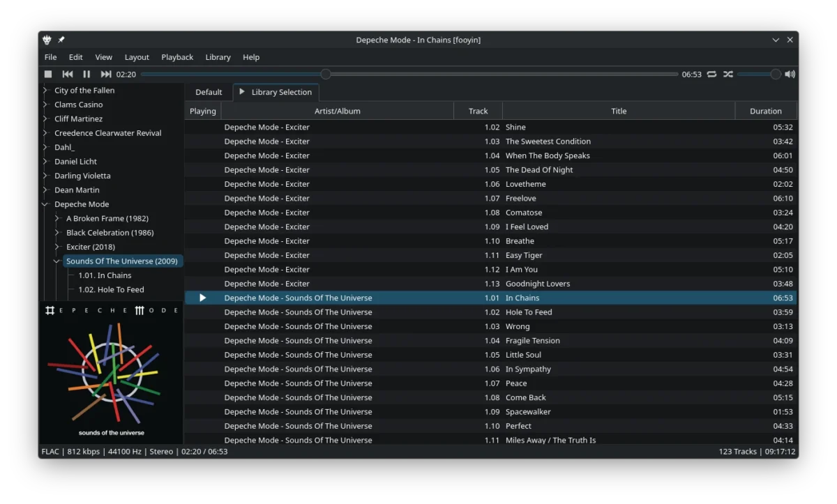
Task: Click the Sounds of the Universe album cover
Action: [112, 372]
